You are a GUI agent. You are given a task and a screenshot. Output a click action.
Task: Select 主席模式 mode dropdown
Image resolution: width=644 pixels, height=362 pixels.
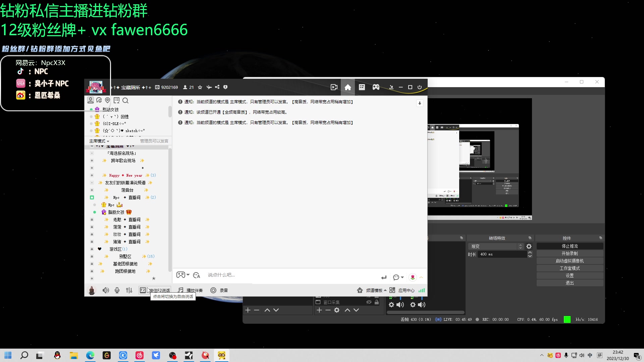click(x=100, y=140)
